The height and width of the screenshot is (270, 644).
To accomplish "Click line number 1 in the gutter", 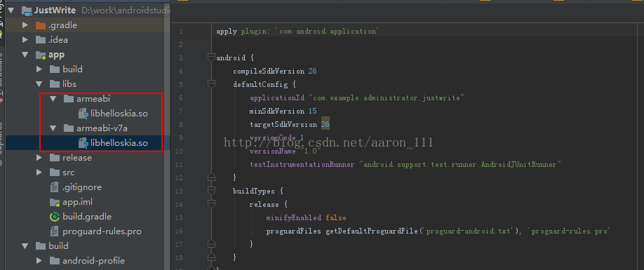I will coord(181,31).
